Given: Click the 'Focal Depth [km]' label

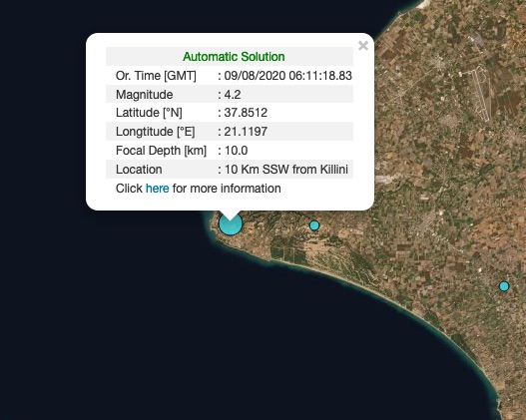Looking at the screenshot, I should pos(161,151).
